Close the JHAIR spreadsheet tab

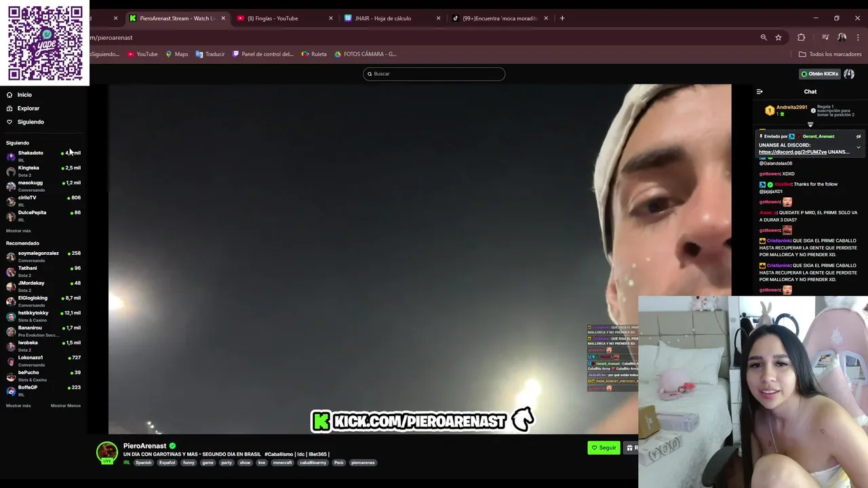(x=438, y=18)
